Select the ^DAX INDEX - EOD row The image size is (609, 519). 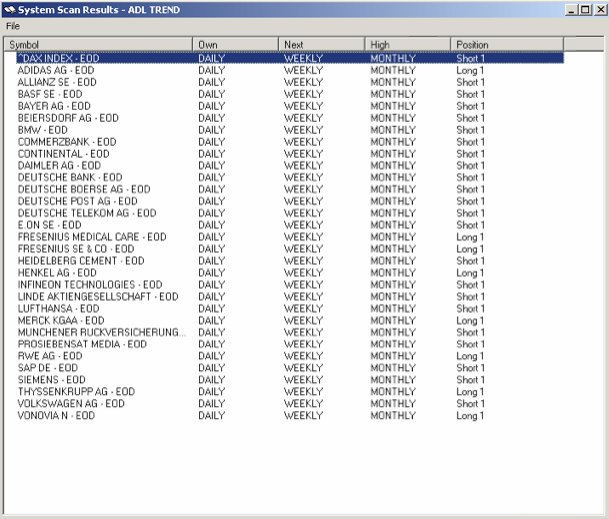pyautogui.click(x=290, y=58)
